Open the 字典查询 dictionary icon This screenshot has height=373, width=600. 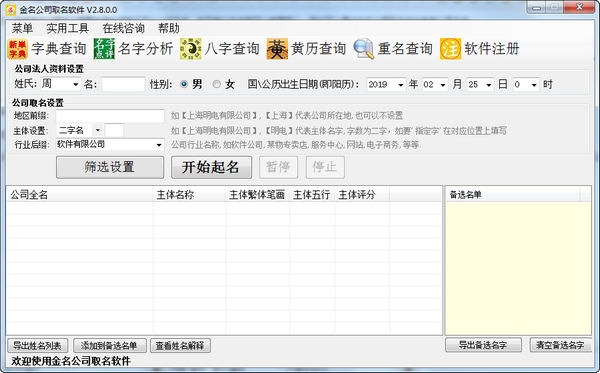point(17,49)
